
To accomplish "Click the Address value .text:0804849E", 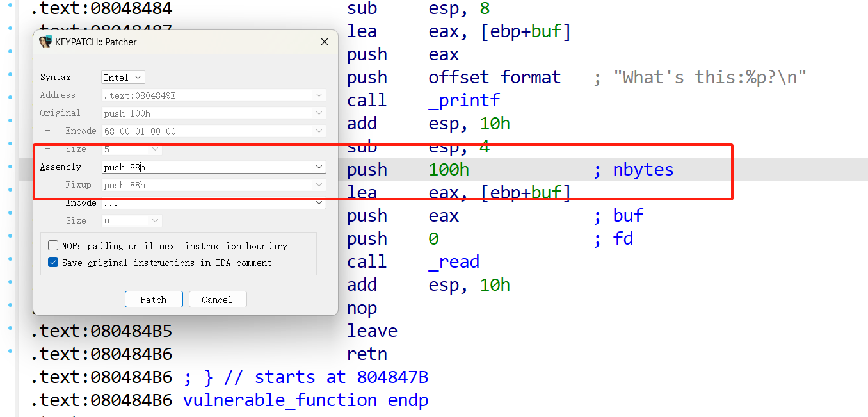I will tap(140, 95).
